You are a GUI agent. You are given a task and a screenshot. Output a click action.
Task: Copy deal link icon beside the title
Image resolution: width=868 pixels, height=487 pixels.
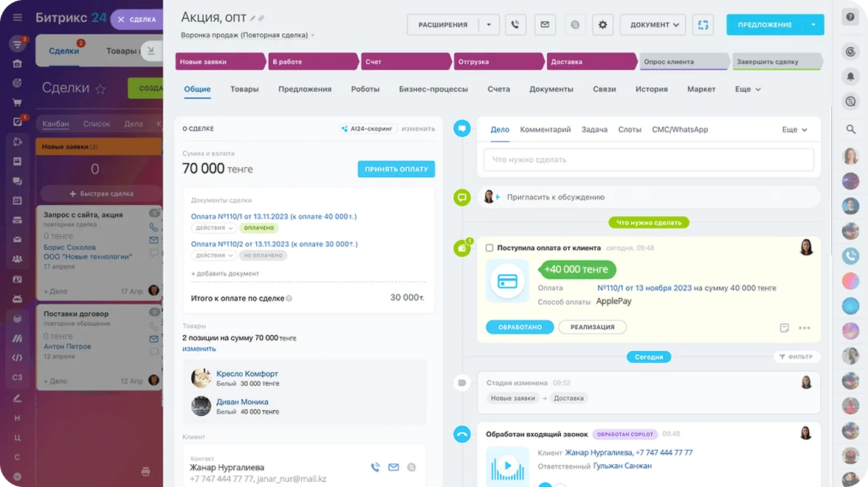[261, 18]
